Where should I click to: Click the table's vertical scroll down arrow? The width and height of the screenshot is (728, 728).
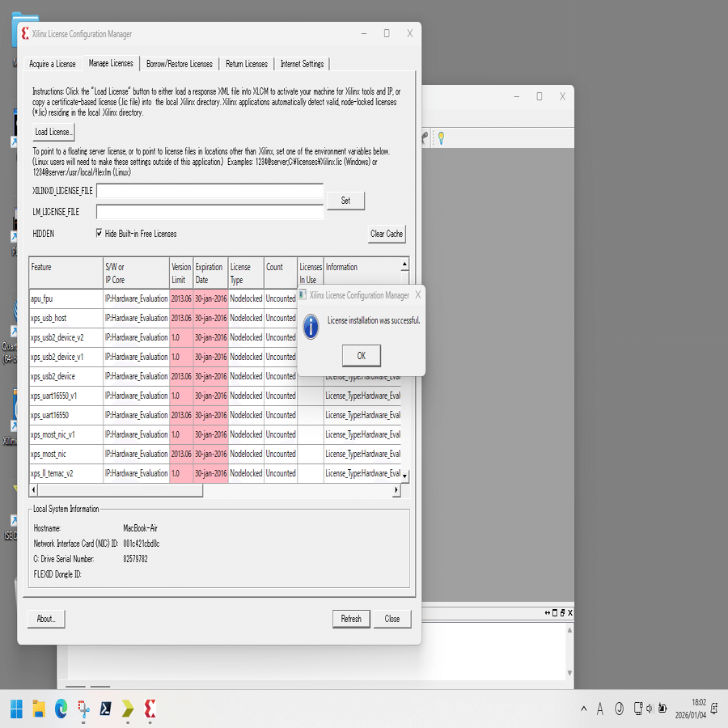tap(404, 476)
